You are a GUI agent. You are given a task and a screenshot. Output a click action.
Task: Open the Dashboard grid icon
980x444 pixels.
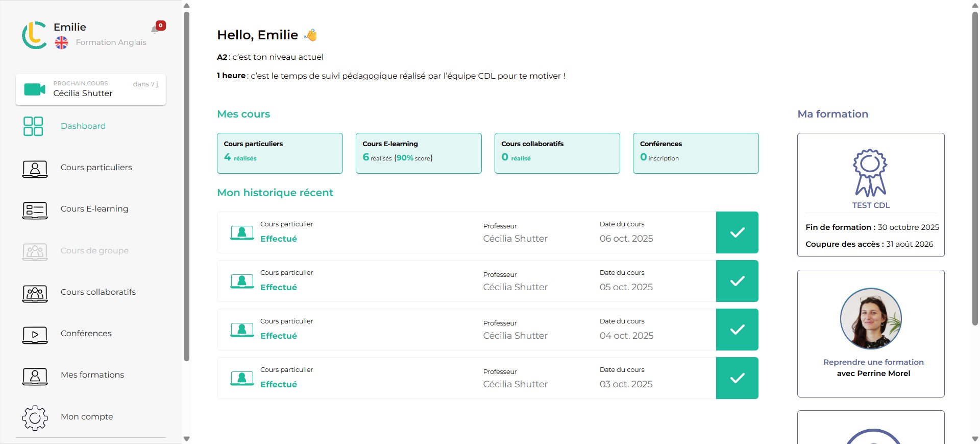(33, 126)
